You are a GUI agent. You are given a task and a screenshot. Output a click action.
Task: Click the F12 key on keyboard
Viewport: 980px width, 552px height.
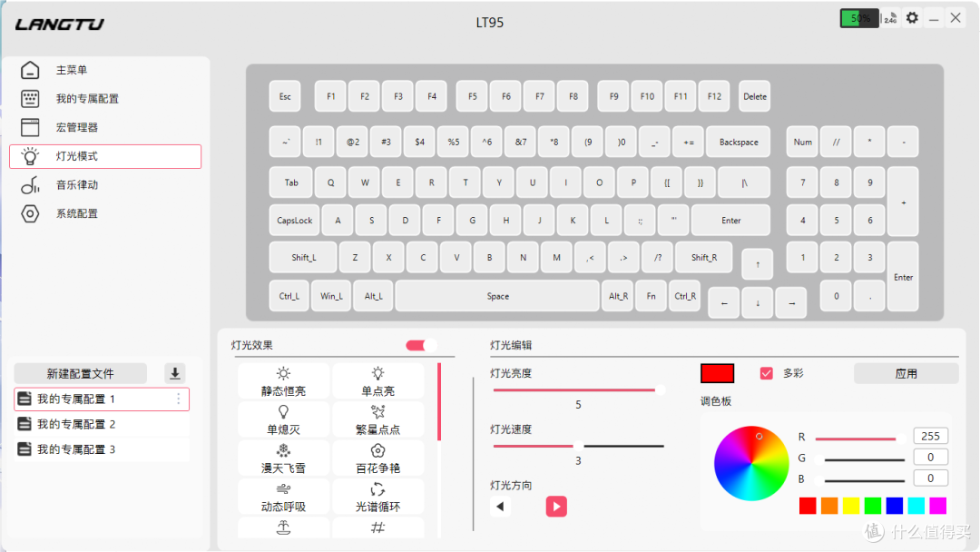714,96
